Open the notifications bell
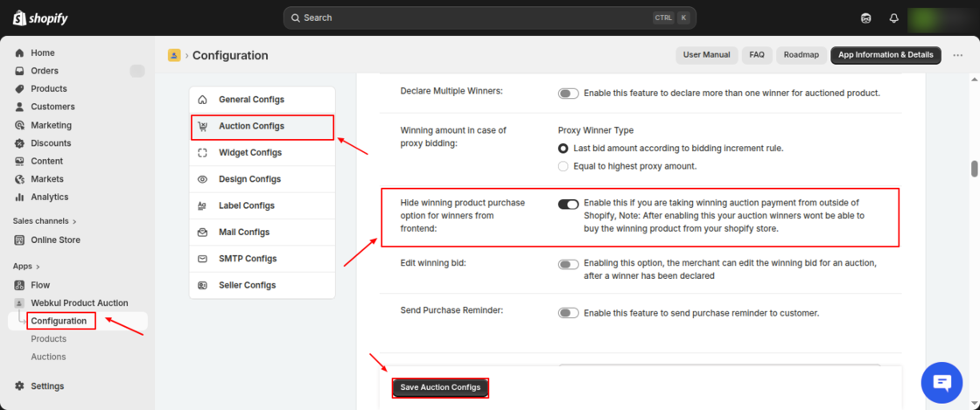 [x=893, y=18]
